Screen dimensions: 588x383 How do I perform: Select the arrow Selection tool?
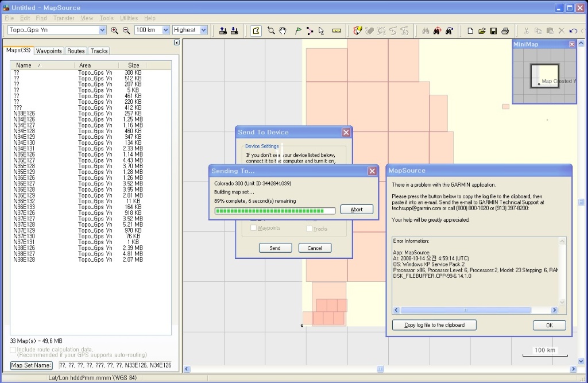pos(322,31)
